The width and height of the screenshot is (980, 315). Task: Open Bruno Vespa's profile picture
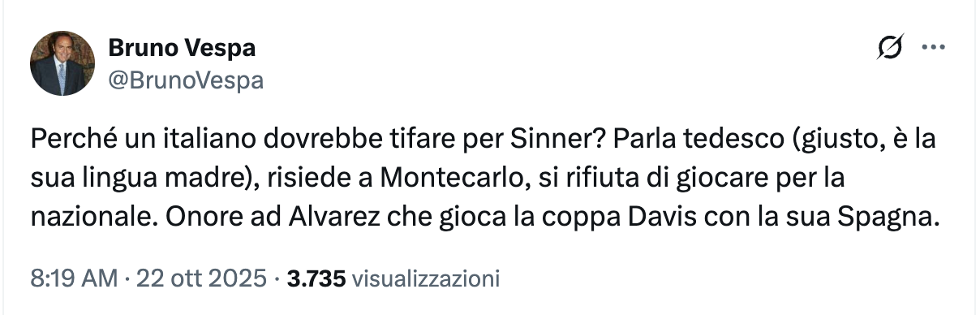(x=62, y=63)
